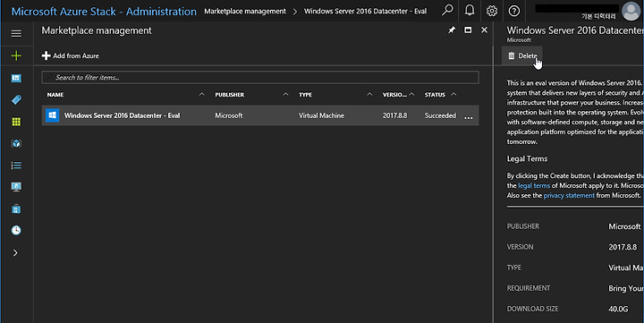Click the 40.0G download size value
The width and height of the screenshot is (644, 323).
click(618, 309)
